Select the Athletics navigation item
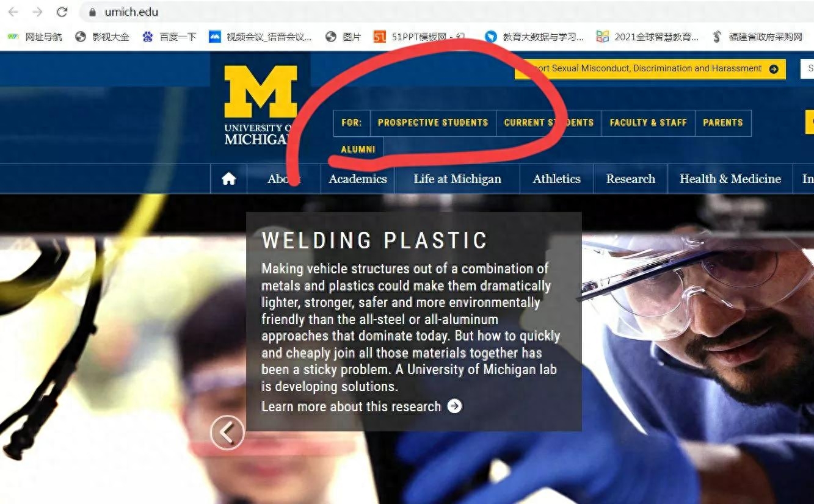This screenshot has height=504, width=814. pos(556,179)
